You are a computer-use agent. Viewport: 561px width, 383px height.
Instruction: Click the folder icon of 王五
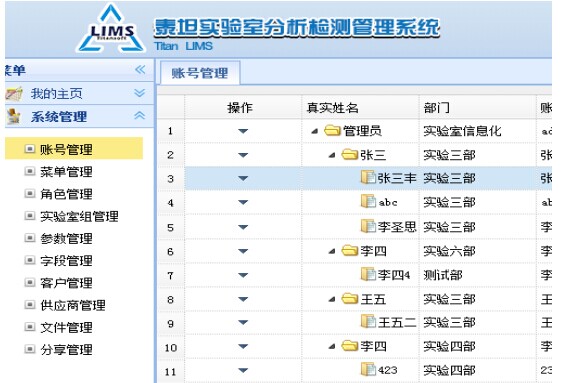coord(350,299)
